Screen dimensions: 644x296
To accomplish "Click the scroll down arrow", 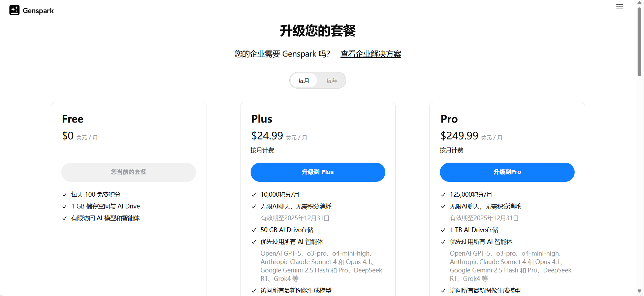I will (639, 291).
